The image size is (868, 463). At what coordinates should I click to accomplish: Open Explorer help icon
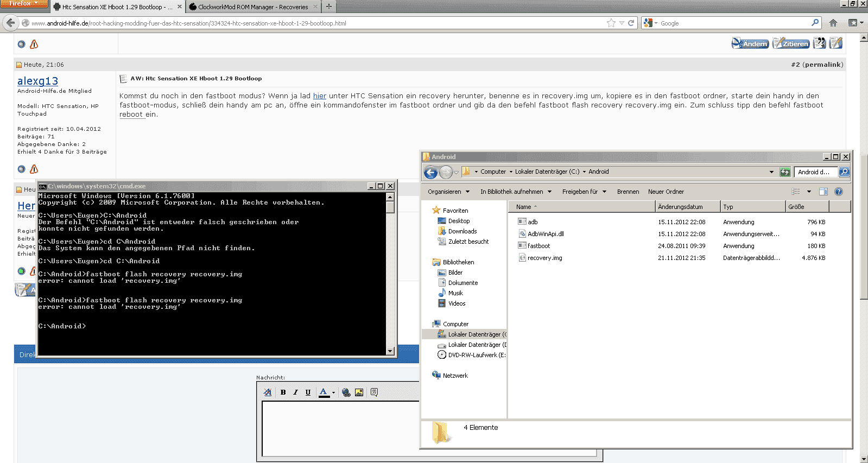point(839,192)
